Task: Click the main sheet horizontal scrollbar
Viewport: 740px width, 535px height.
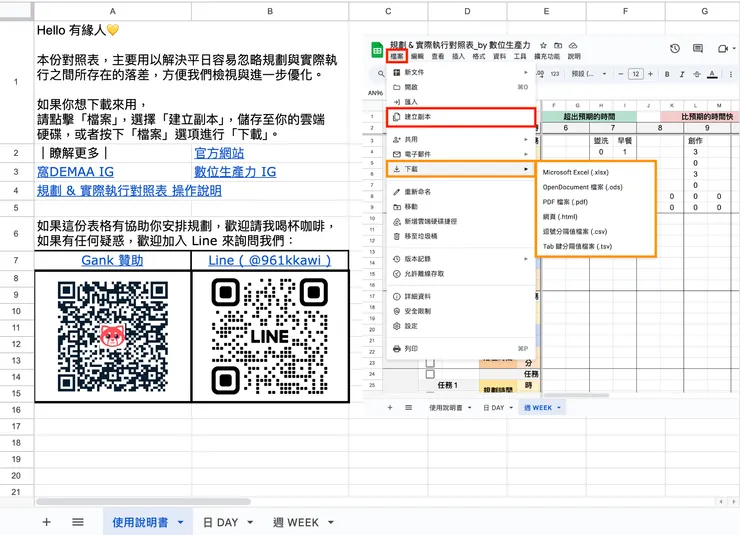Action: [143, 502]
